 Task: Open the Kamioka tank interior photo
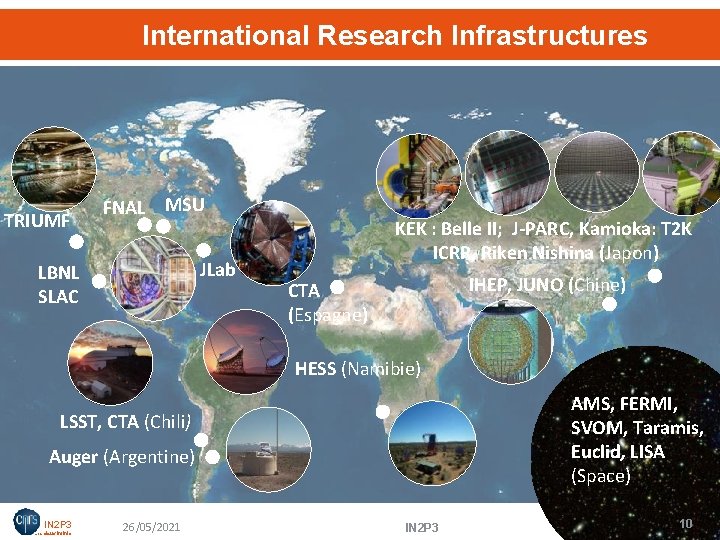pos(597,172)
